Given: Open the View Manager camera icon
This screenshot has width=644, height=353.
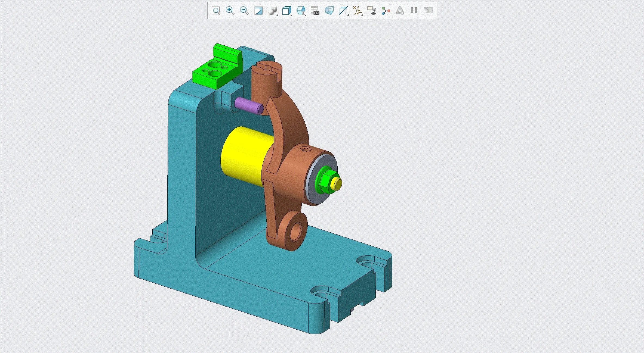Looking at the screenshot, I should [315, 11].
